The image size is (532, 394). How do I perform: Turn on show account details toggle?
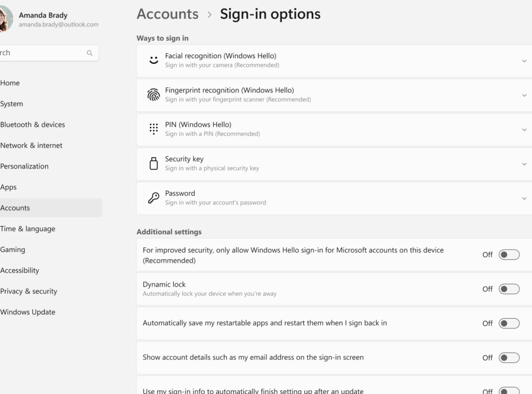click(x=509, y=358)
